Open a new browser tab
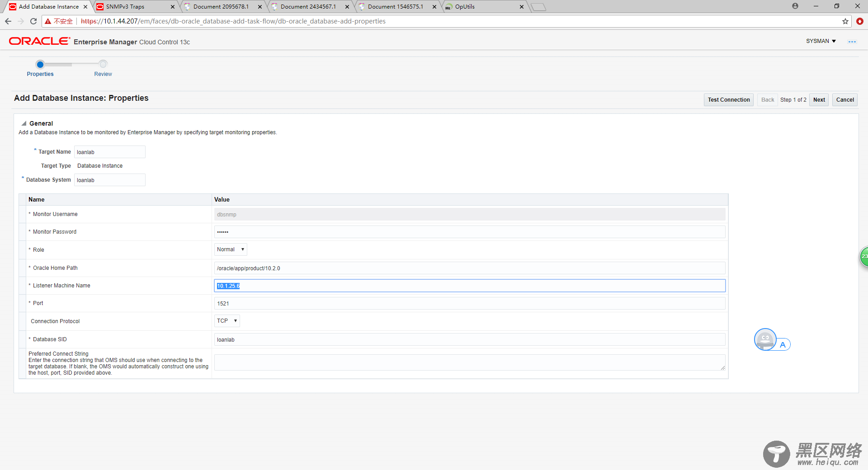 [x=538, y=7]
